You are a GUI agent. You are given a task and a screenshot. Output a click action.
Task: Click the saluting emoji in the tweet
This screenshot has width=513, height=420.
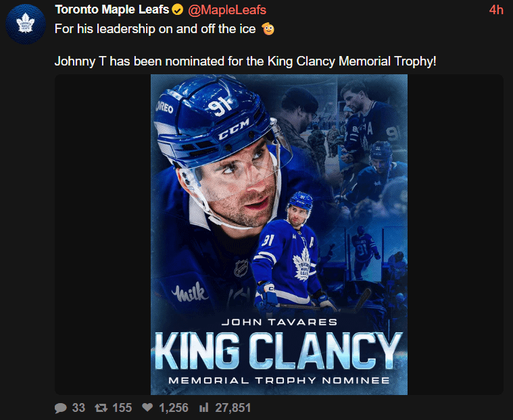[268, 29]
